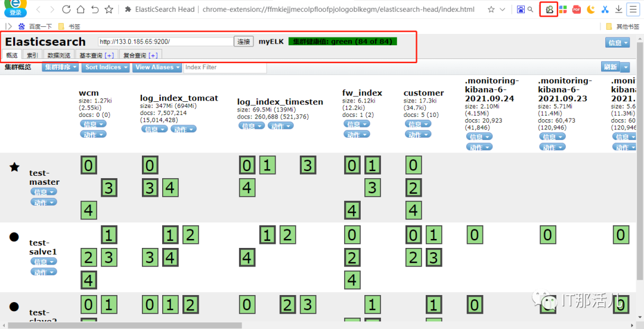
Task: Click the favorites star next to the undo icon
Action: point(109,9)
